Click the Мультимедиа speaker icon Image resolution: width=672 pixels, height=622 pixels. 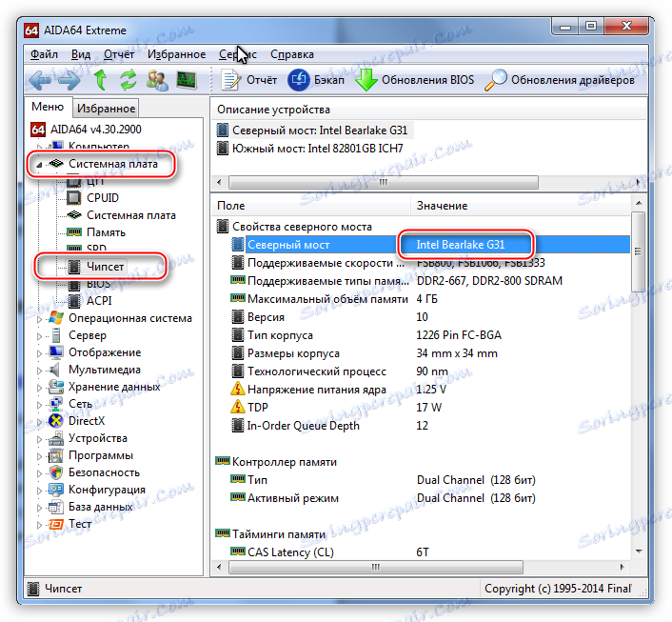pyautogui.click(x=56, y=370)
